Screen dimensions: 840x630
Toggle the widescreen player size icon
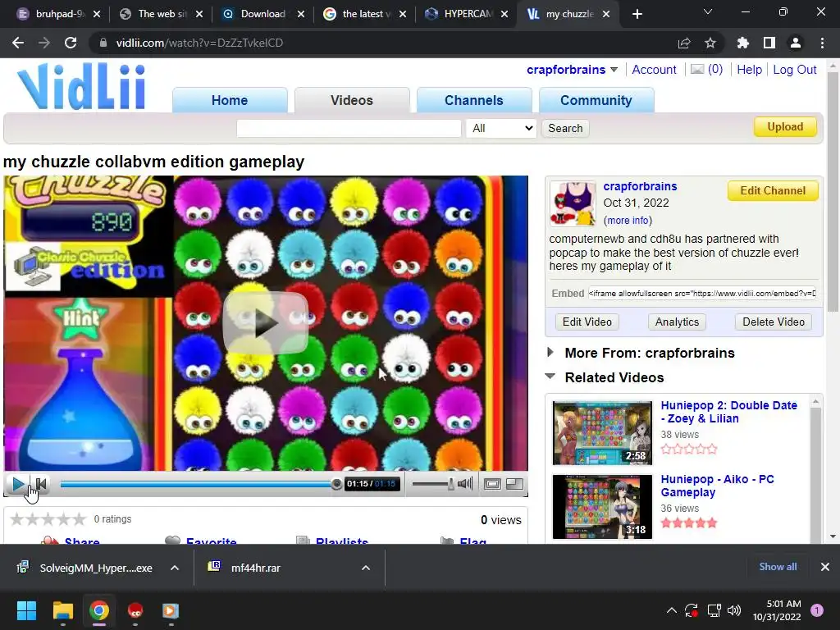tap(492, 484)
